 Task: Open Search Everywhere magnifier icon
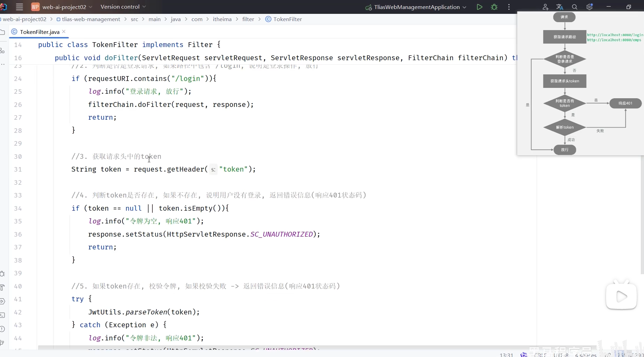(575, 7)
